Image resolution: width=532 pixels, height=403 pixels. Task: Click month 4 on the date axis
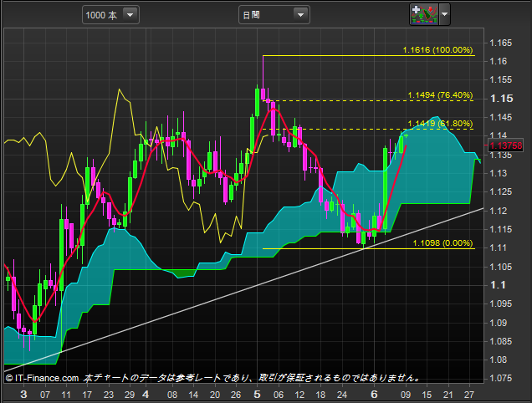(146, 395)
